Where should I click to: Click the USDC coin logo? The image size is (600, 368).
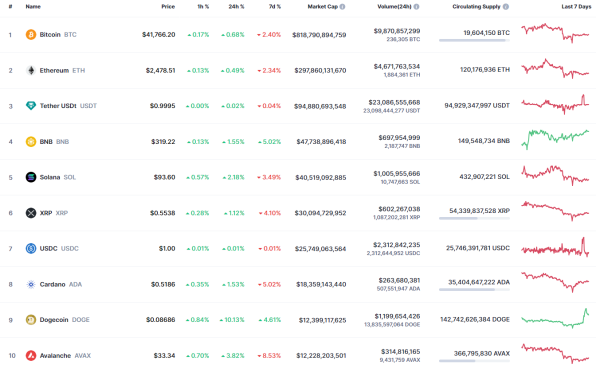click(x=31, y=248)
